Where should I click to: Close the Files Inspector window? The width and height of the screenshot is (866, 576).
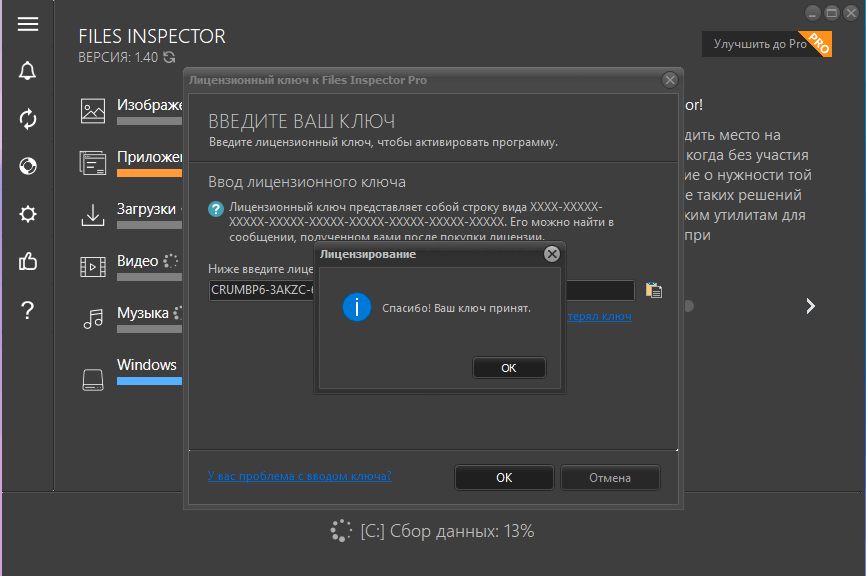tap(851, 13)
